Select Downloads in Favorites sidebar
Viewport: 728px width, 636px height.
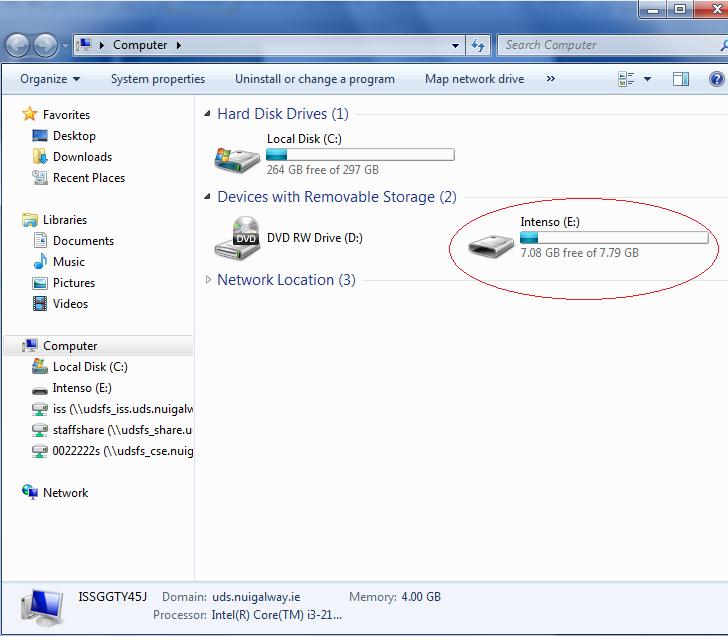[x=82, y=157]
